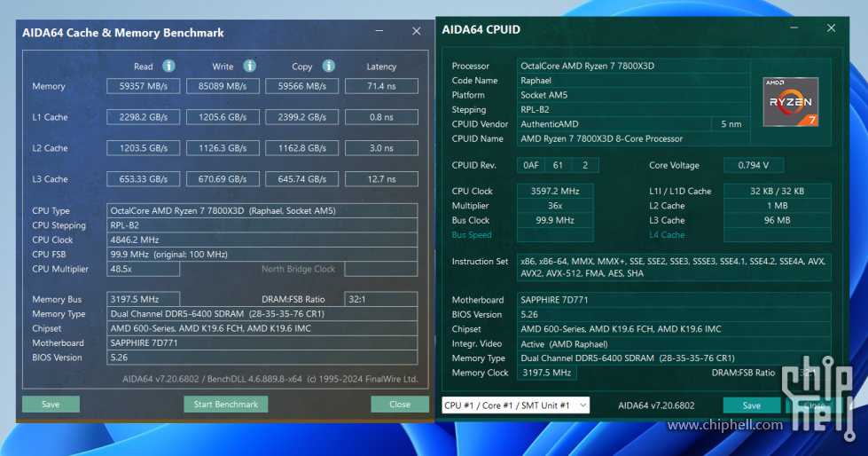Click the AMD Ryzen 7 logo badge

coord(791,102)
